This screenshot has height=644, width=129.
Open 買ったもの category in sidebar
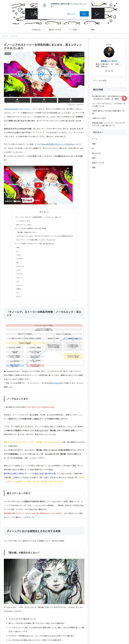coord(96,153)
